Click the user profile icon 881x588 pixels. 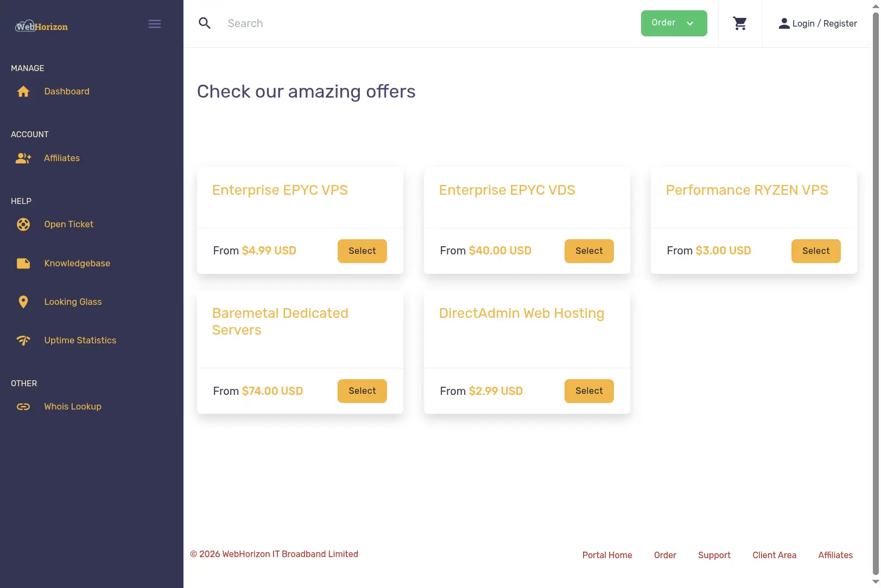coord(784,23)
